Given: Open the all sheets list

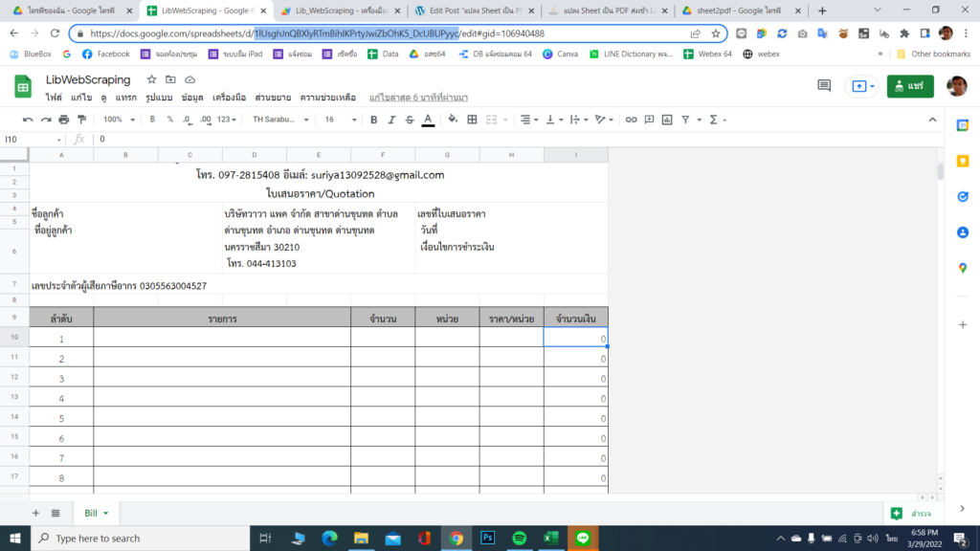Looking at the screenshot, I should coord(56,513).
